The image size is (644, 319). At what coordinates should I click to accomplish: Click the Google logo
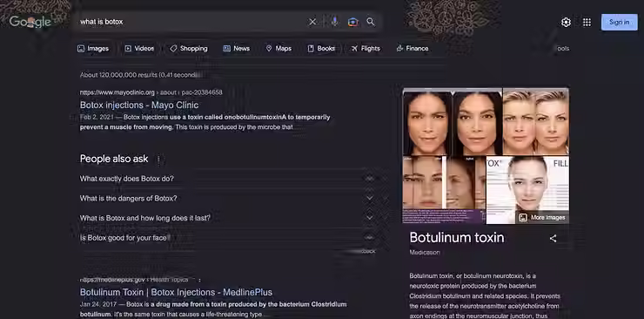coord(30,22)
